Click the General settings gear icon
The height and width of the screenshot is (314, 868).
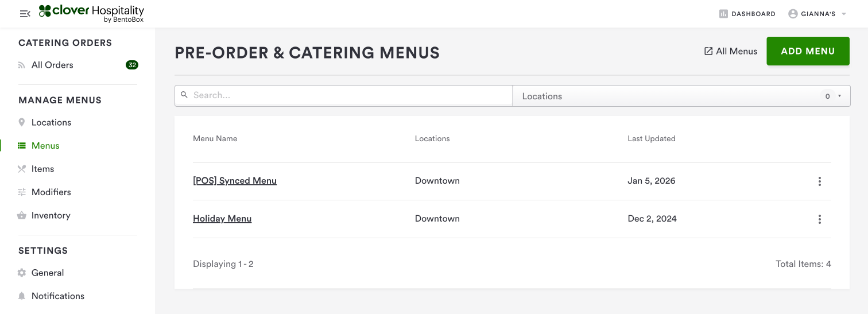click(22, 273)
